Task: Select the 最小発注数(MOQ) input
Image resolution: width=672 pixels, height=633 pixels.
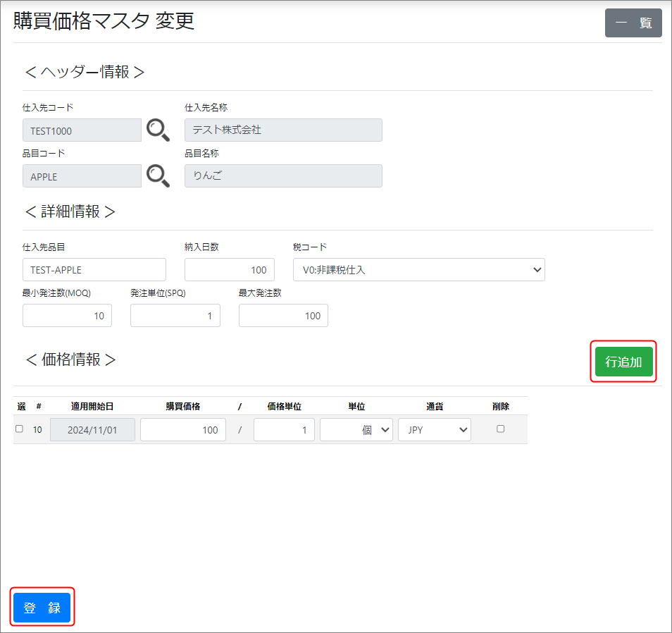Action: [68, 316]
